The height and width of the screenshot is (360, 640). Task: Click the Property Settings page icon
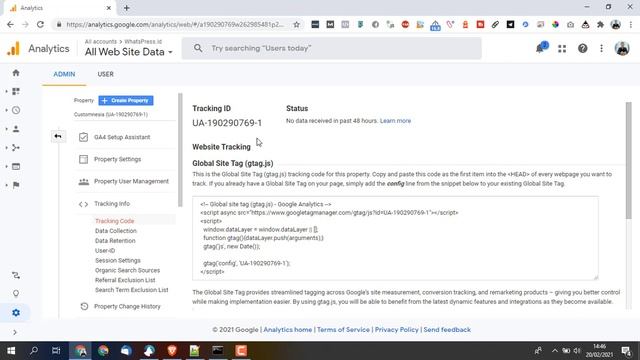(x=83, y=159)
